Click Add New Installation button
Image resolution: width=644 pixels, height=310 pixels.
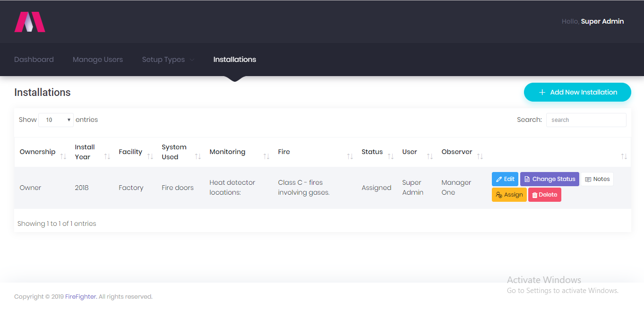tap(577, 92)
